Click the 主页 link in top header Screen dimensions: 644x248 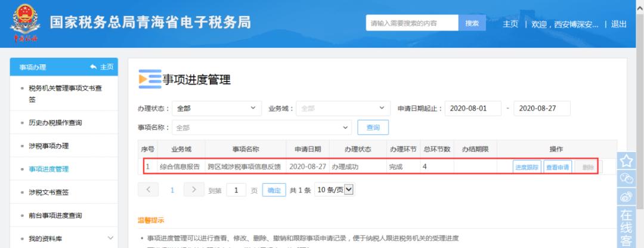510,24
